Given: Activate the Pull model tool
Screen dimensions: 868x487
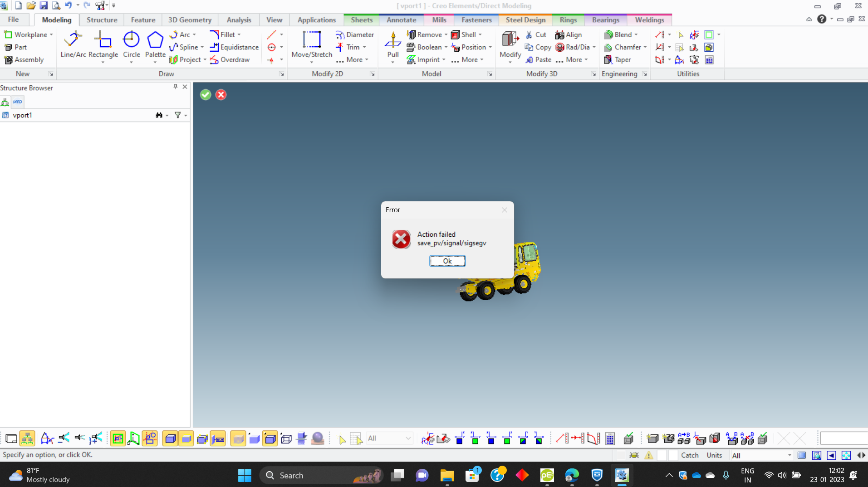Looking at the screenshot, I should click(392, 44).
